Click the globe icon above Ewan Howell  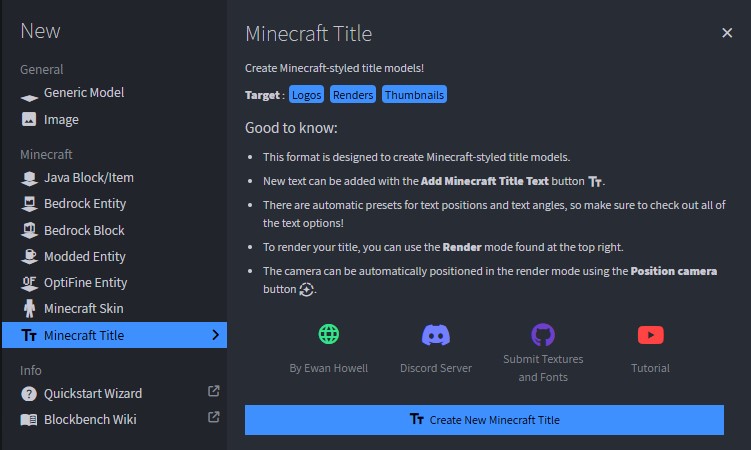coord(329,335)
